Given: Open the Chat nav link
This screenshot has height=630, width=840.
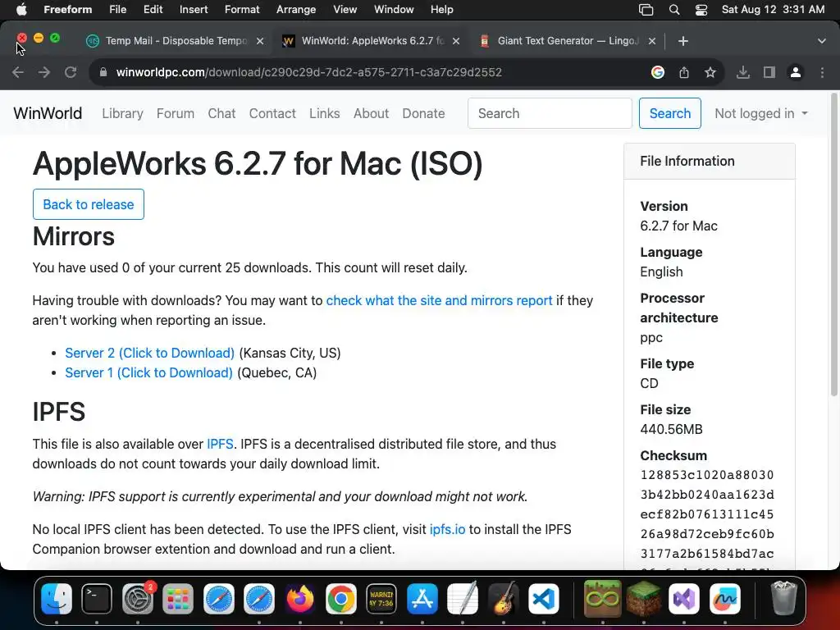Looking at the screenshot, I should (221, 113).
